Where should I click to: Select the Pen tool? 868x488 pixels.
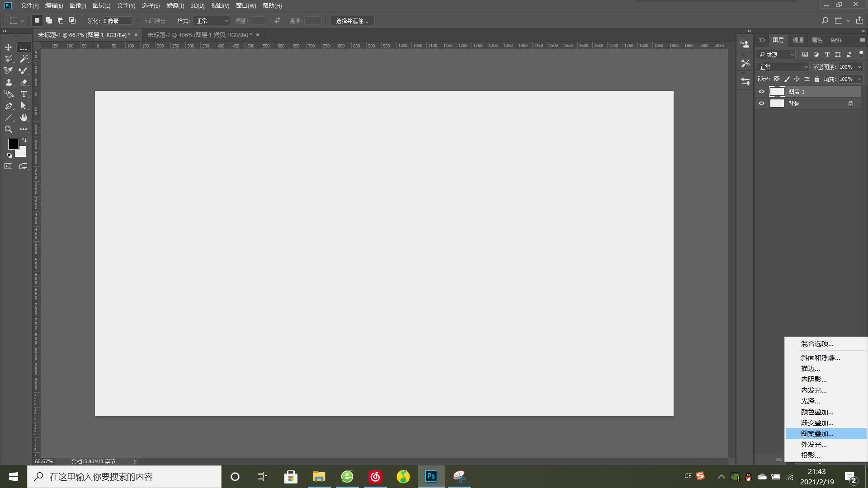[8, 106]
